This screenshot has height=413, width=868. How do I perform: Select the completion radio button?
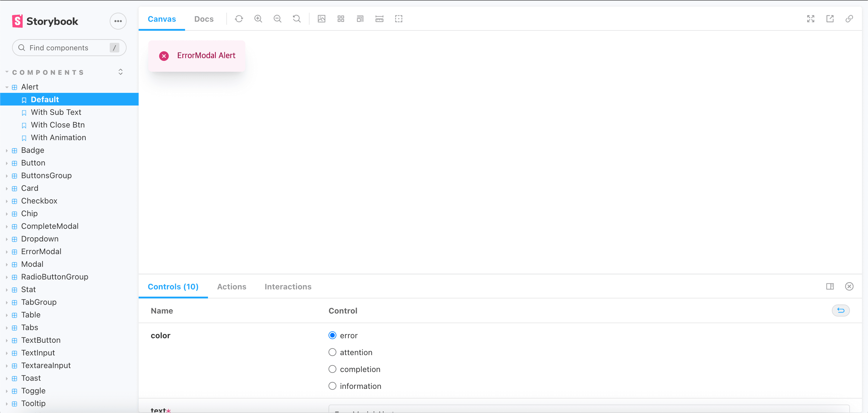[332, 369]
